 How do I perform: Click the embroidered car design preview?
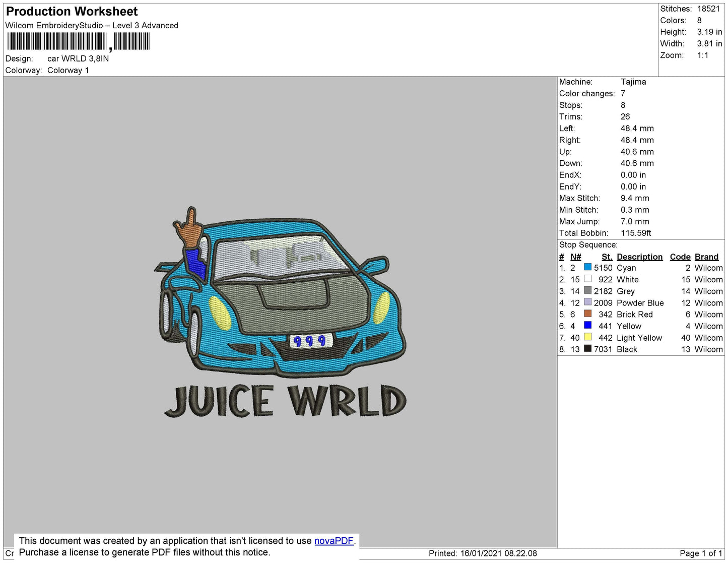tap(280, 291)
